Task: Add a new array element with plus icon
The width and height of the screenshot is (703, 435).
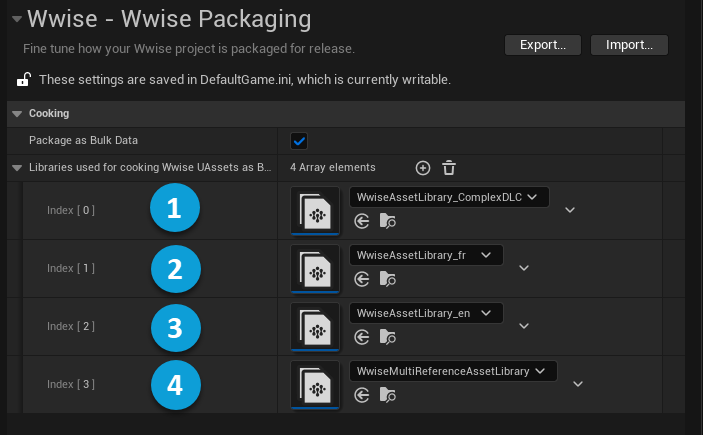Action: point(422,168)
